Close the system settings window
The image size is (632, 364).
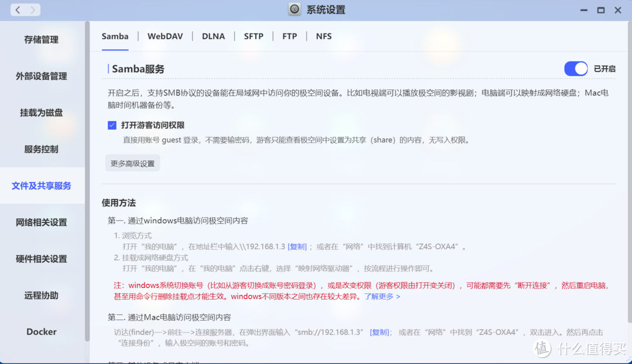[x=618, y=10]
